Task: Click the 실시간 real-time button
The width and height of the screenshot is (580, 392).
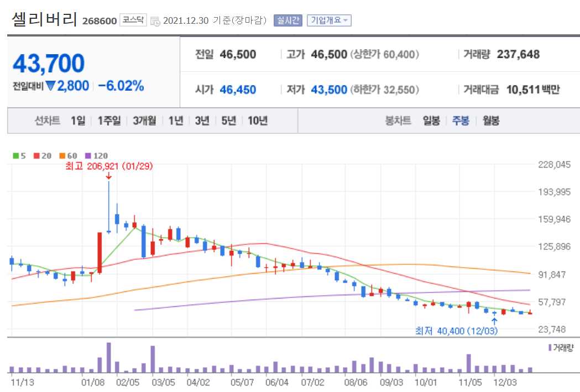Action: tap(288, 20)
